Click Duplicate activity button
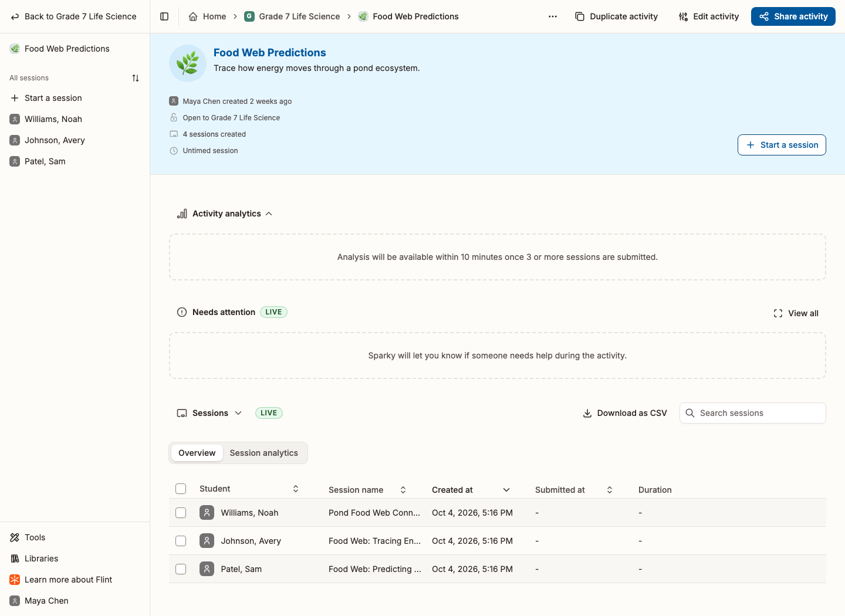This screenshot has height=616, width=845. (617, 16)
